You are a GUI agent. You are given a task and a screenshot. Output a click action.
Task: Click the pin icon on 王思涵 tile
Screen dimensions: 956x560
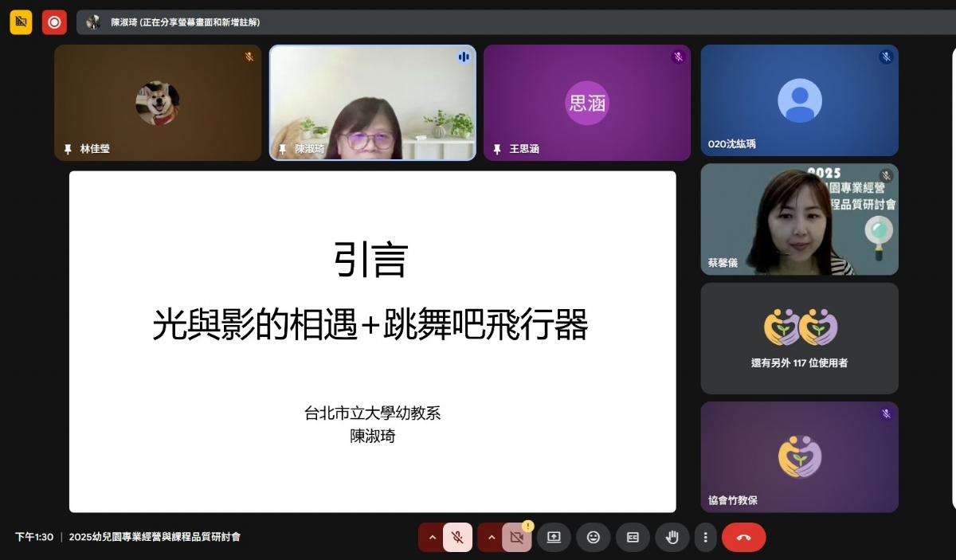(497, 149)
